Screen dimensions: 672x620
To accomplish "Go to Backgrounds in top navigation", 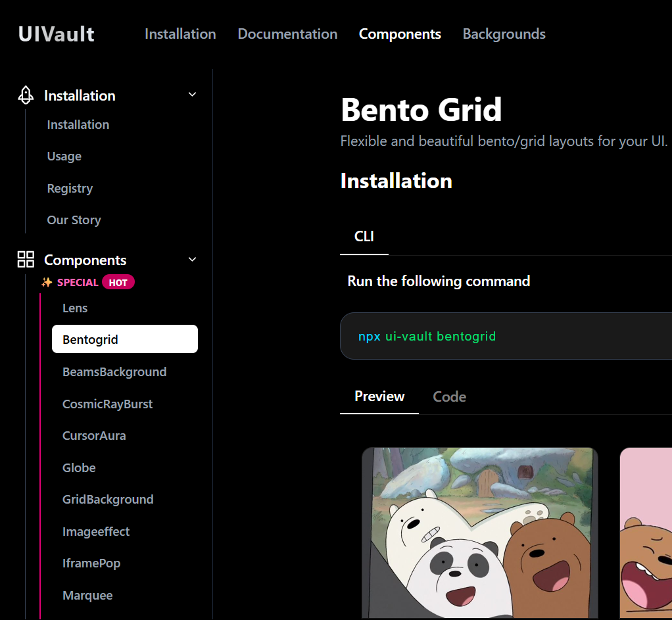I will pos(504,34).
